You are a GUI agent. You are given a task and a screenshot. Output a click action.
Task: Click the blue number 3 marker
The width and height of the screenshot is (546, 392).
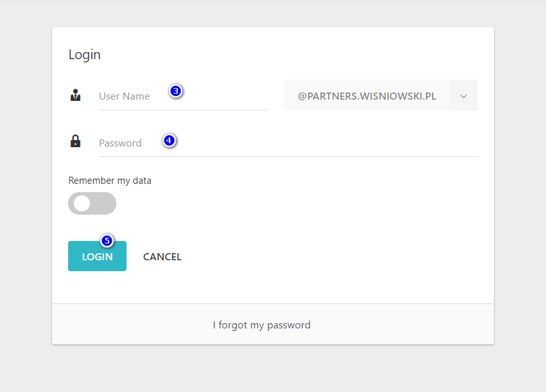pos(176,91)
